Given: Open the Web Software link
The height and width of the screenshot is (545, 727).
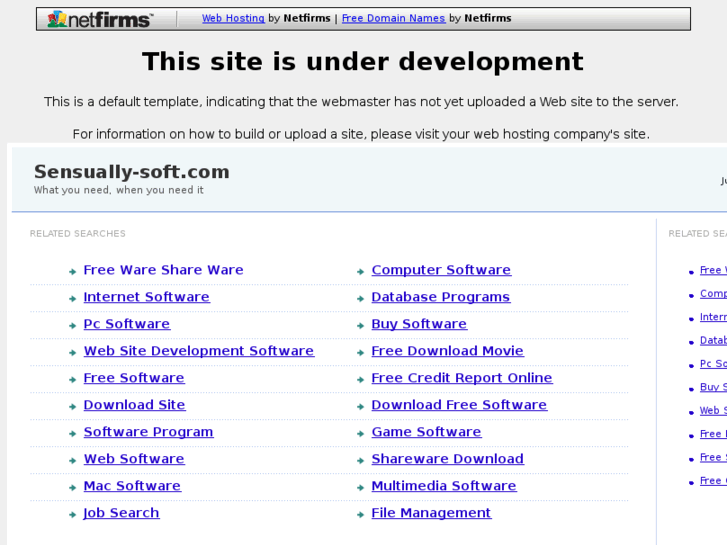Looking at the screenshot, I should [134, 459].
